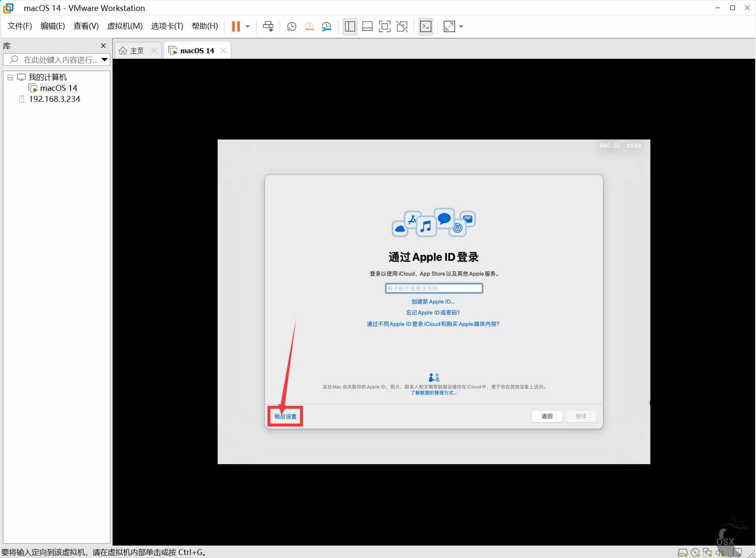Image resolution: width=756 pixels, height=558 pixels.
Task: Click the 返回 button
Action: coord(547,416)
